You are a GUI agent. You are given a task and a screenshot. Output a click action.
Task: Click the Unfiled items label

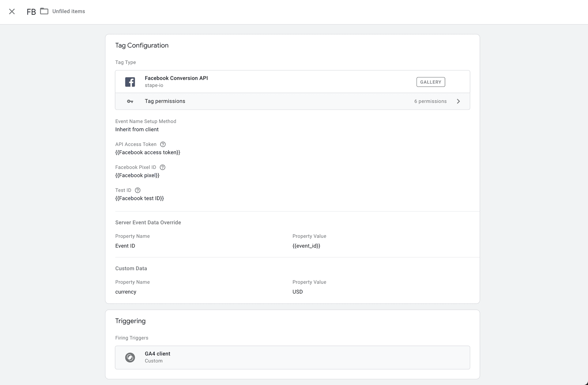point(69,11)
